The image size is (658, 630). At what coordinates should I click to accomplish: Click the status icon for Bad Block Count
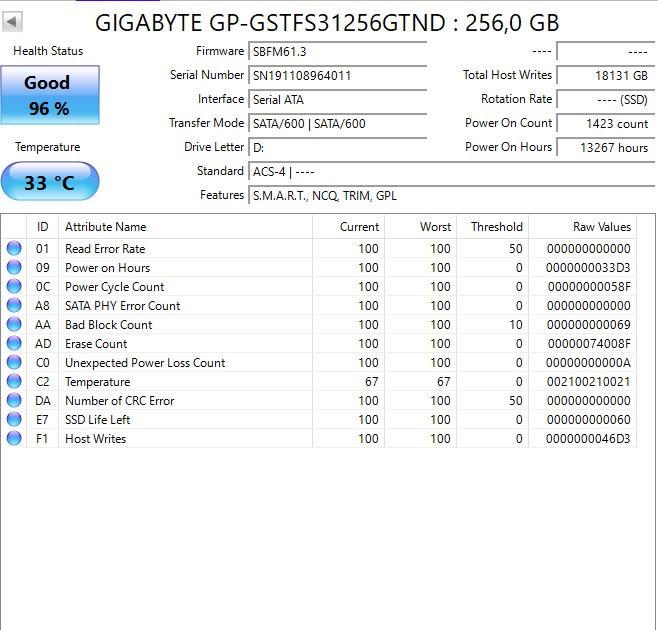click(x=14, y=324)
